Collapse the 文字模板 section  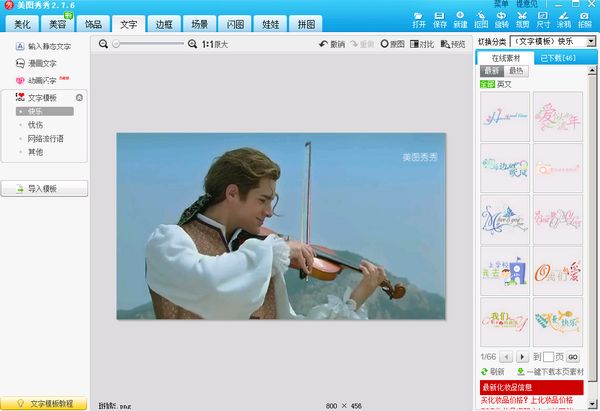pos(79,97)
